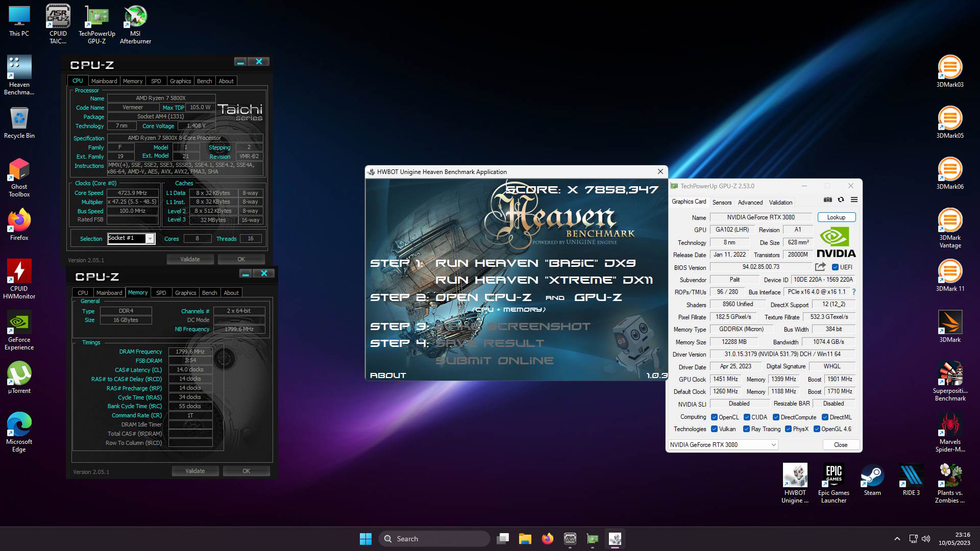980x551 pixels.
Task: Click RUN HEAVEN "XTREME" DX11 option
Action: pyautogui.click(x=544, y=280)
